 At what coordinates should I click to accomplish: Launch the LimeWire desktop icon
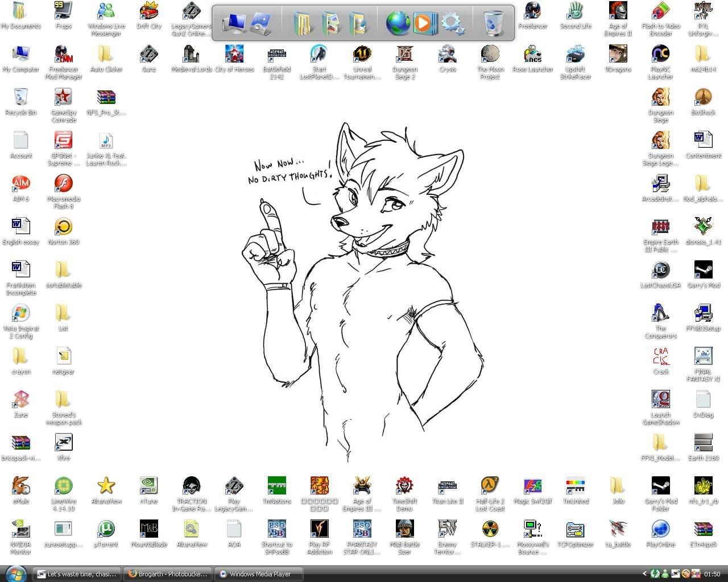click(63, 487)
